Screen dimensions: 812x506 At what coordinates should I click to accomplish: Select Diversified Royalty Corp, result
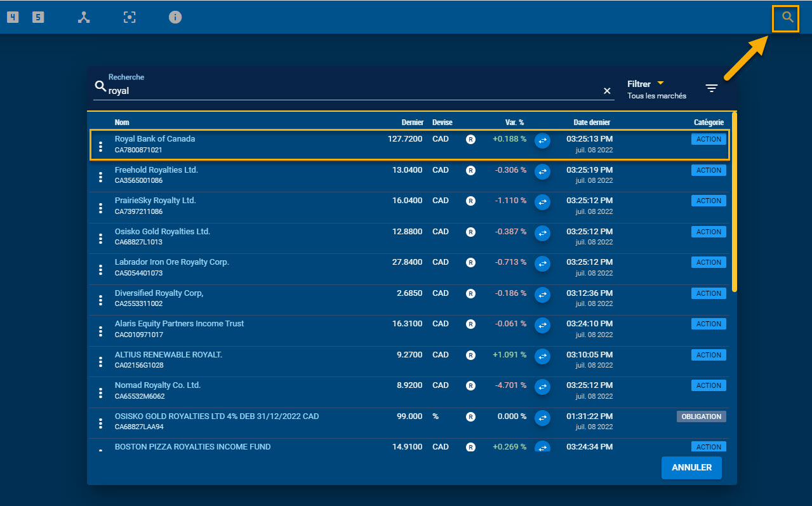[x=159, y=293]
